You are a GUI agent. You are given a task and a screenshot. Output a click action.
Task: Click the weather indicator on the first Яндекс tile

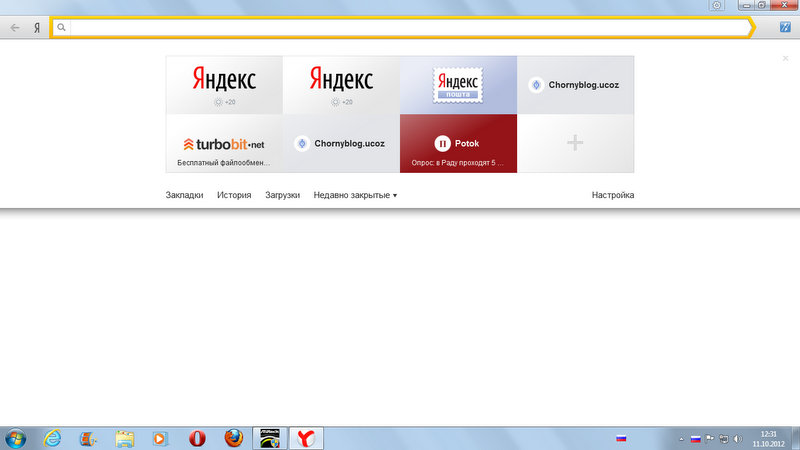224,102
